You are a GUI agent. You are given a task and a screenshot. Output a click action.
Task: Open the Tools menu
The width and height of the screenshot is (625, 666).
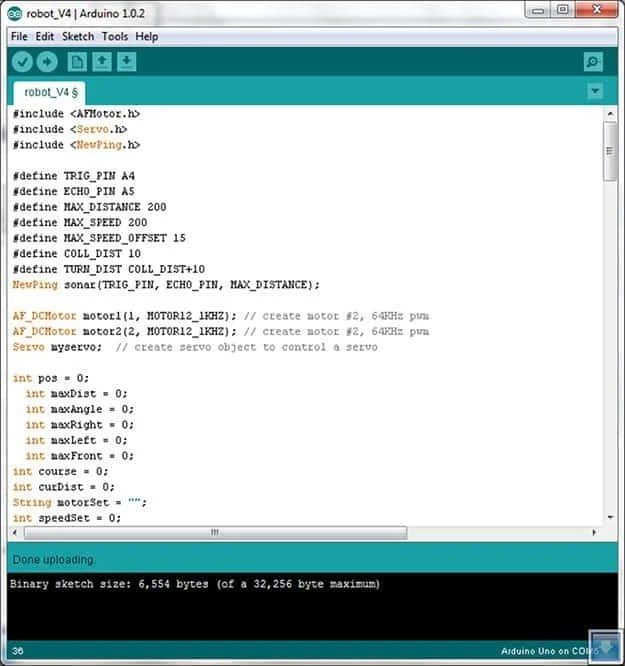[x=115, y=37]
